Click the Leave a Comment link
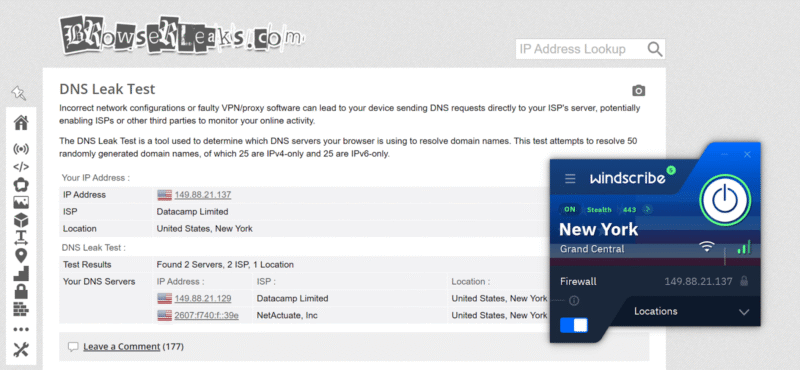This screenshot has height=370, width=800. 121,347
